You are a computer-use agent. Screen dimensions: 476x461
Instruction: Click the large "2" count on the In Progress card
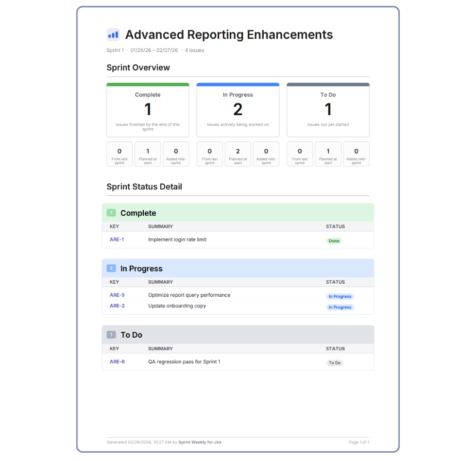tap(238, 109)
